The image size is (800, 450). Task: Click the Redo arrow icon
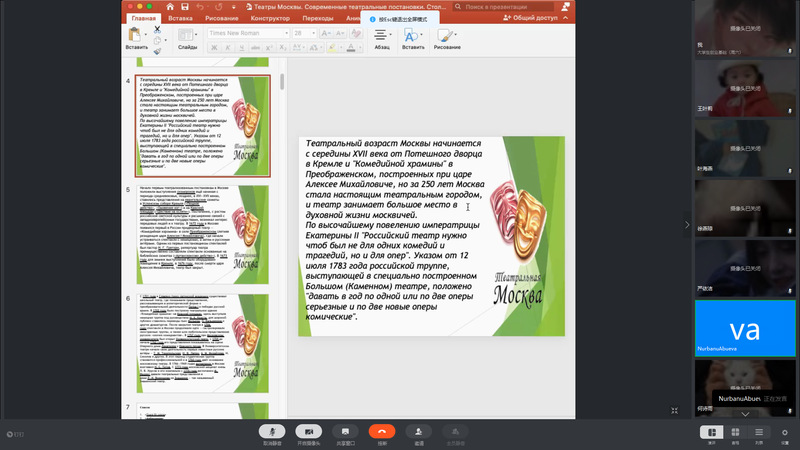(x=218, y=7)
